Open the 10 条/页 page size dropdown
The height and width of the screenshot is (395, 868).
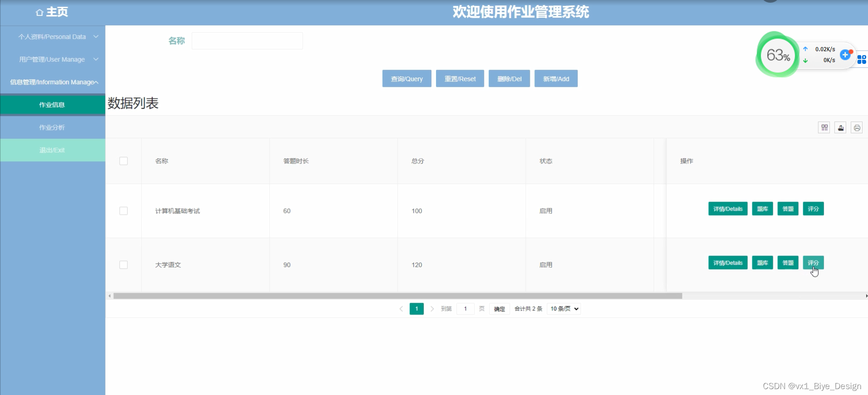pyautogui.click(x=564, y=309)
